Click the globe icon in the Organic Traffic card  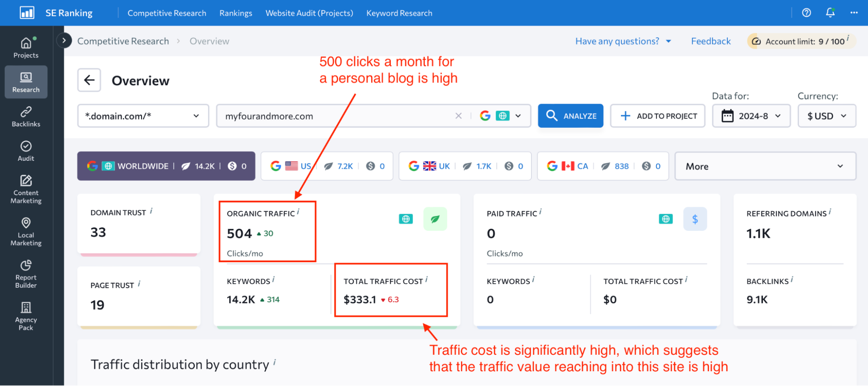tap(406, 219)
